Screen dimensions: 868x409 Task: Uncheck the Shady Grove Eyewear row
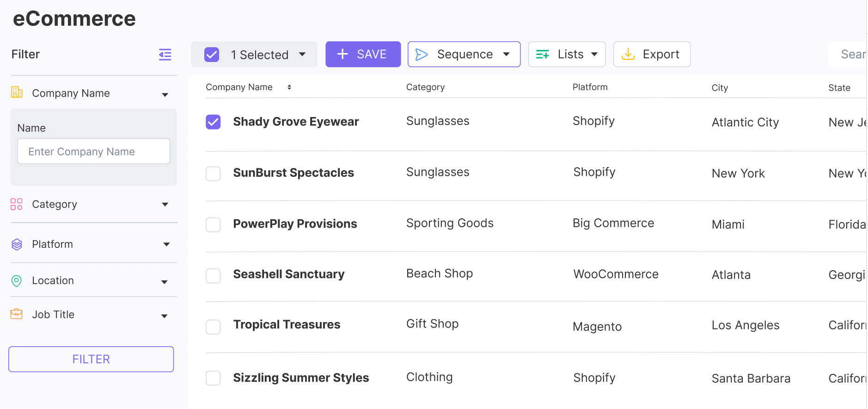[213, 122]
